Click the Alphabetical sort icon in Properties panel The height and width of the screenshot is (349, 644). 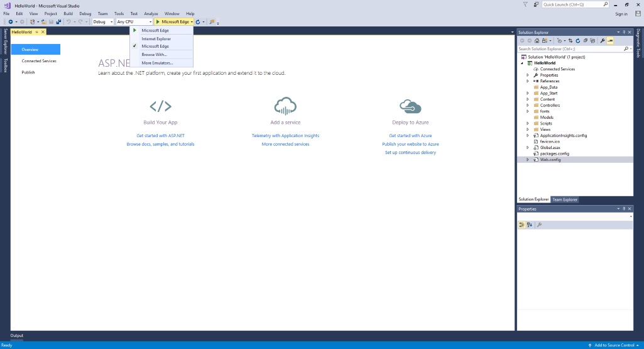tap(530, 224)
